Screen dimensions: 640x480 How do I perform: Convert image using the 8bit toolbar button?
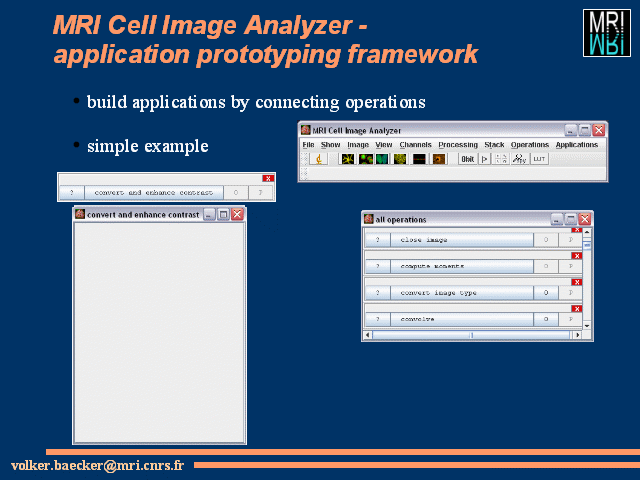pyautogui.click(x=468, y=159)
